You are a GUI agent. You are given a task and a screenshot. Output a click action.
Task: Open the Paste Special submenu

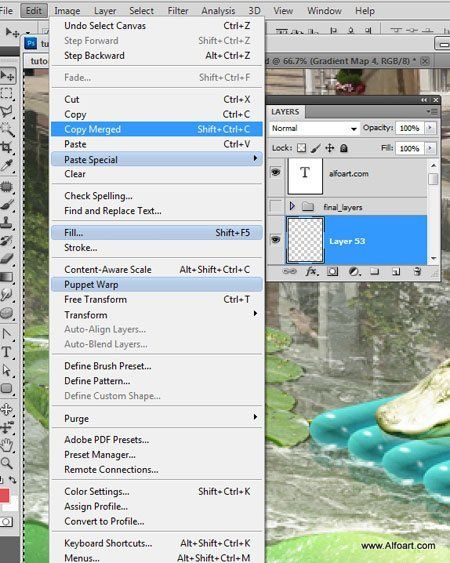click(x=157, y=159)
